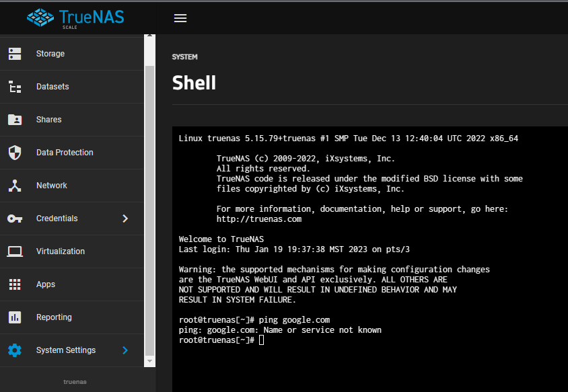Click the Storage drive icon
Viewport: 568px width, 392px height.
(15, 54)
